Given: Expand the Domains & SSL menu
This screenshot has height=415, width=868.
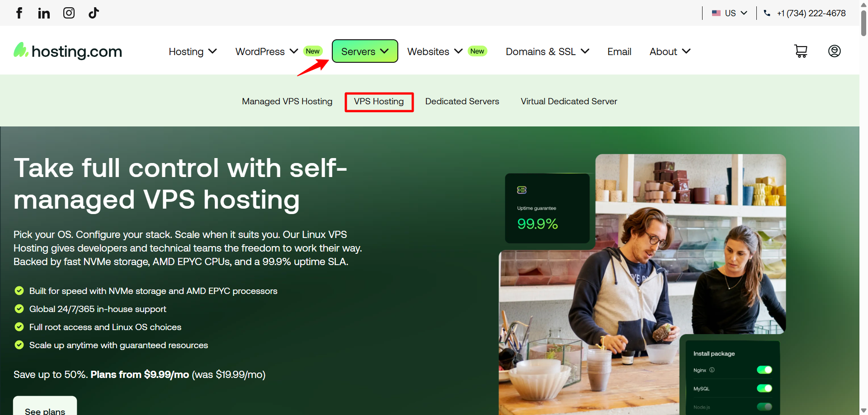Looking at the screenshot, I should (547, 51).
